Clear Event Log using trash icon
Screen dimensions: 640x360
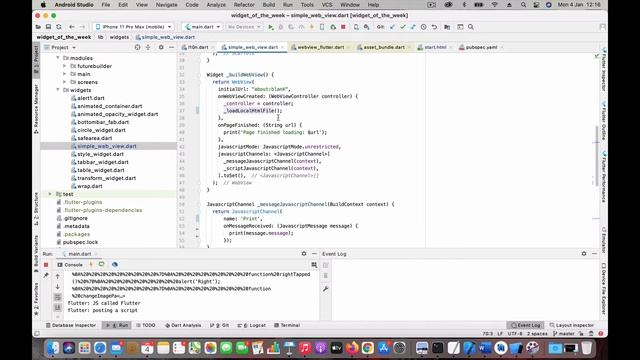tap(326, 276)
